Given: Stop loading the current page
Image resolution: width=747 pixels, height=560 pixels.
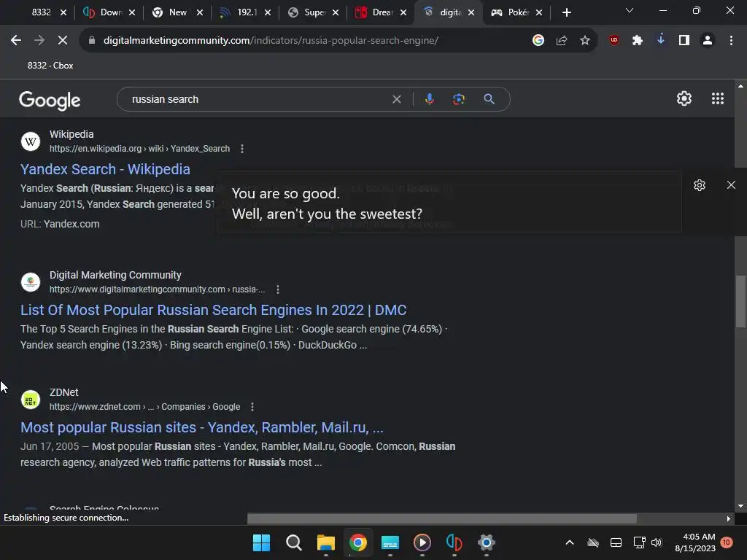Looking at the screenshot, I should 63,41.
